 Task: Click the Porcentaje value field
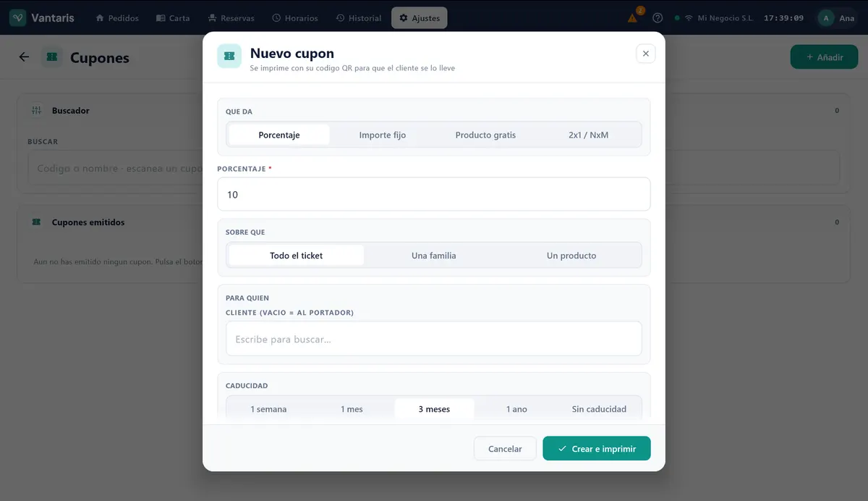click(434, 194)
